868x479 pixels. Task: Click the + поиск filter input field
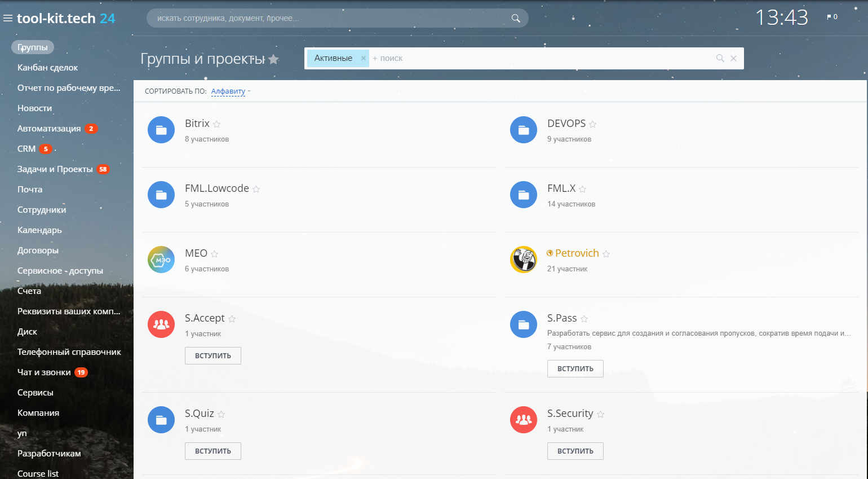pyautogui.click(x=541, y=58)
